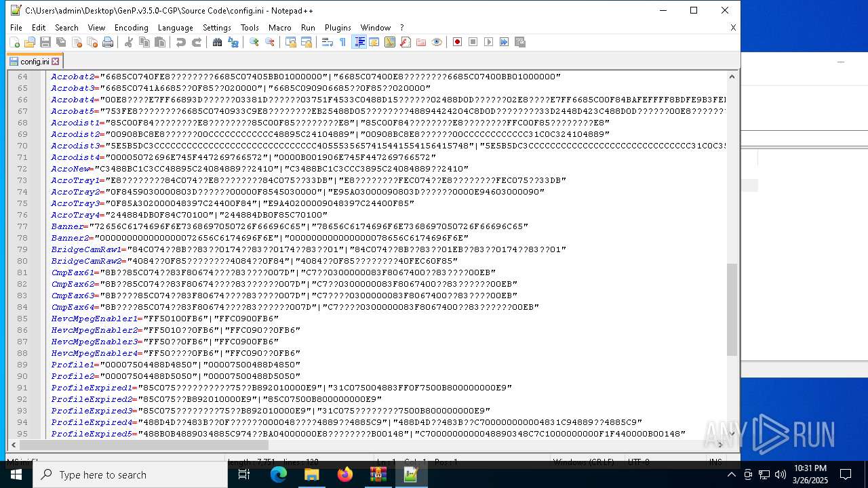Toggle the Monitoring eye icon
This screenshot has height=488, width=868.
[437, 42]
